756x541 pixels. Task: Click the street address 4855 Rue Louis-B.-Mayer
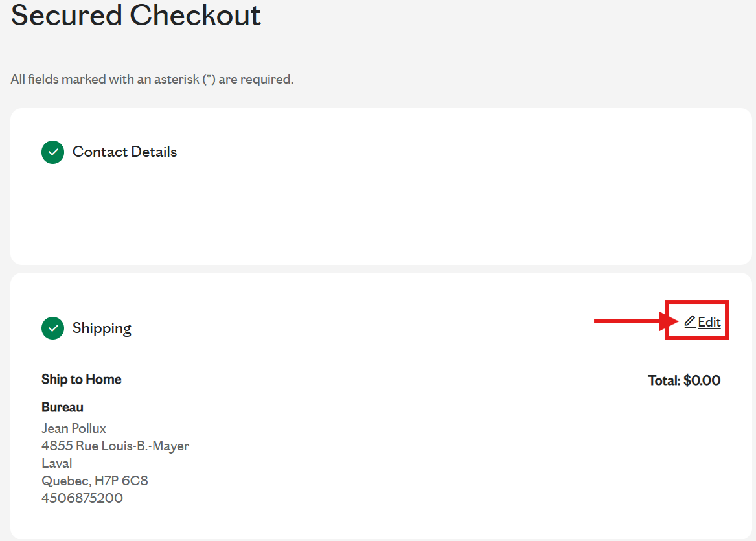tap(115, 446)
